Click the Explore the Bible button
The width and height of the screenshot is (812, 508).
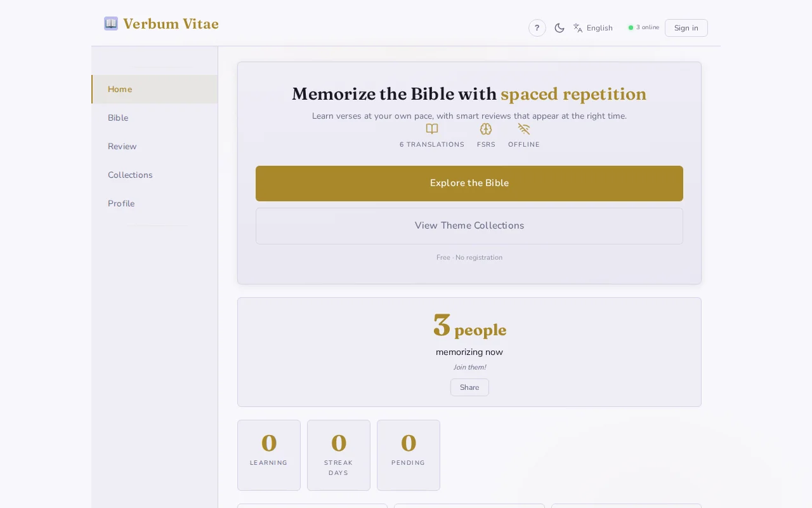click(469, 184)
